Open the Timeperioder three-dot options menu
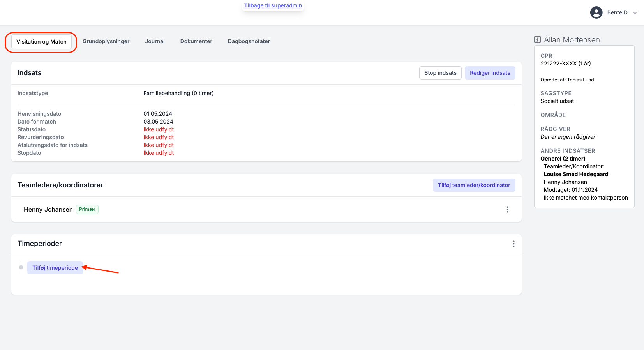 pos(513,244)
